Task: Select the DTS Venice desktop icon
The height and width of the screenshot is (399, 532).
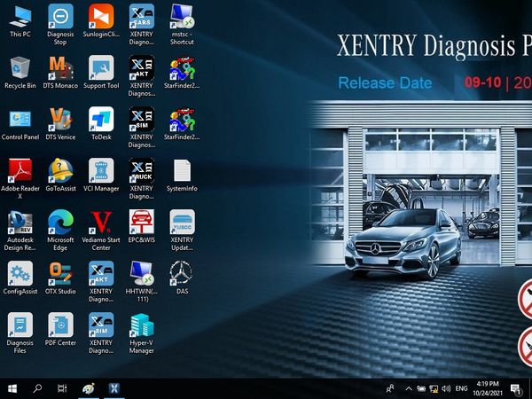Action: point(60,120)
